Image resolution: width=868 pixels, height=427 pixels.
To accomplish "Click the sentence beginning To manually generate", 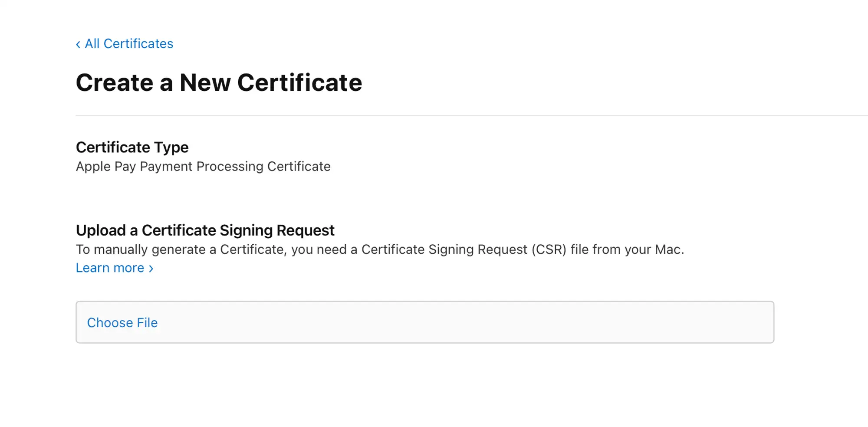I will (x=380, y=250).
